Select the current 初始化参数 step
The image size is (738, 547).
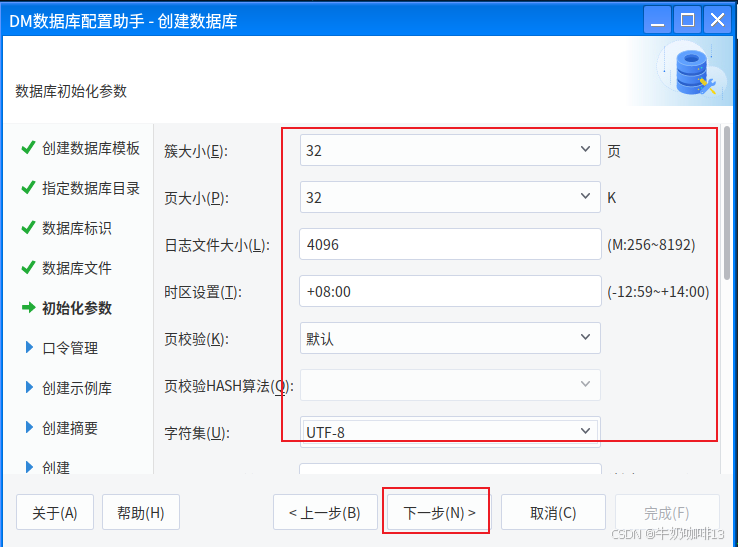tap(77, 308)
